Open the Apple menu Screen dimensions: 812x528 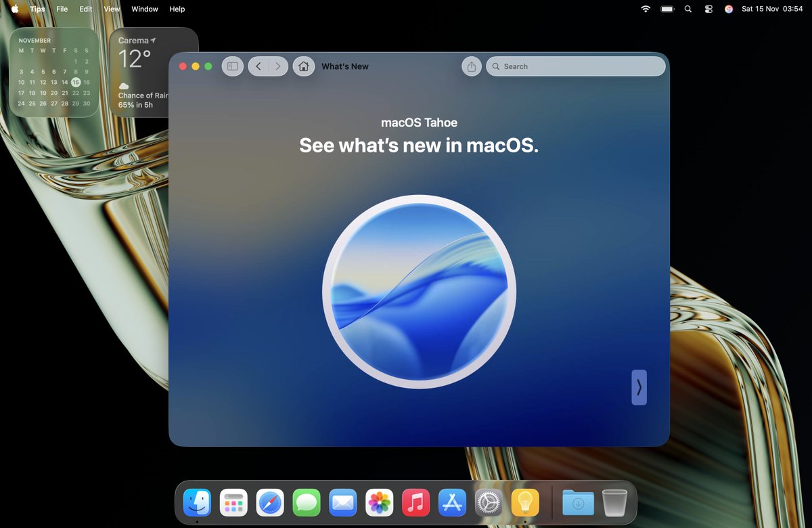click(x=15, y=9)
